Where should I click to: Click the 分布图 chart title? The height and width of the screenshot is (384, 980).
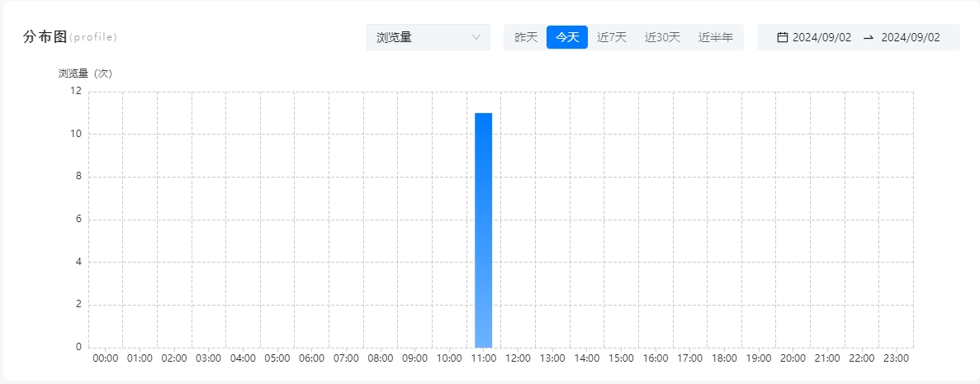coord(45,37)
